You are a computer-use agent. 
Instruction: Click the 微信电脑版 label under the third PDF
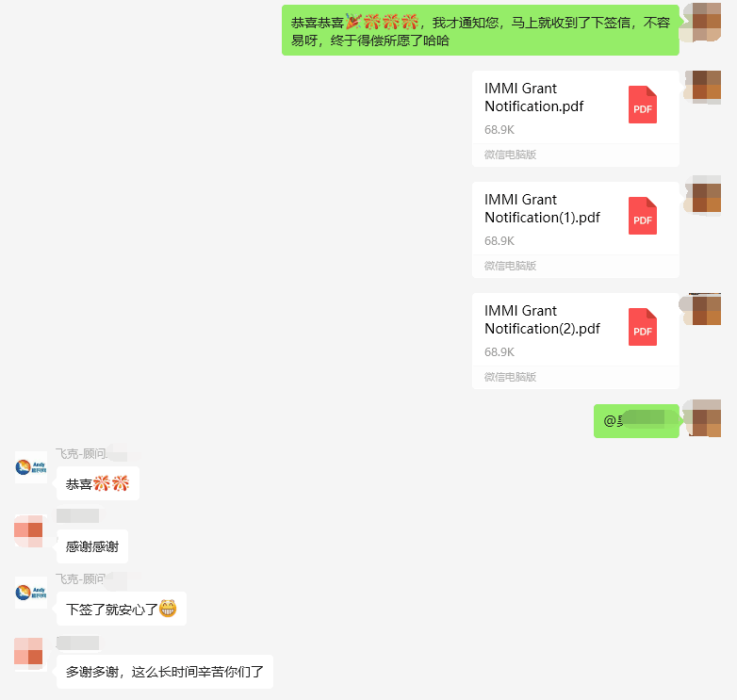pyautogui.click(x=511, y=377)
